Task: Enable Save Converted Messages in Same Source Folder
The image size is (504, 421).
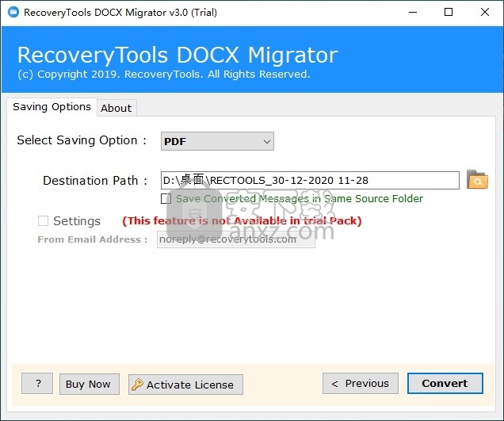Action: [166, 199]
